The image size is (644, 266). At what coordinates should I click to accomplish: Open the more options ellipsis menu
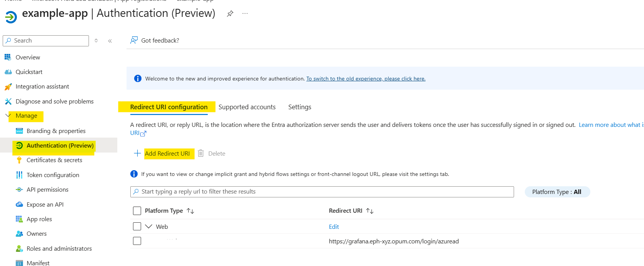pos(245,13)
